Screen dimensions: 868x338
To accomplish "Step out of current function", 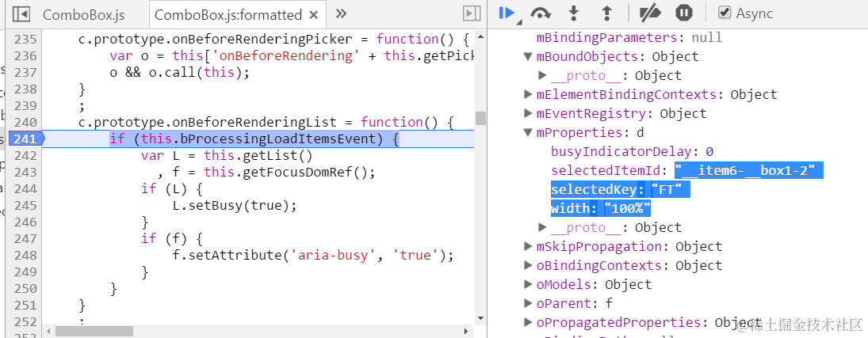I will [606, 13].
